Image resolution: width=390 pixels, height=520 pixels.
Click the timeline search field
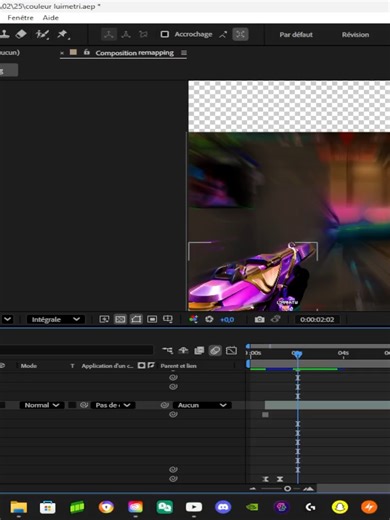77,350
